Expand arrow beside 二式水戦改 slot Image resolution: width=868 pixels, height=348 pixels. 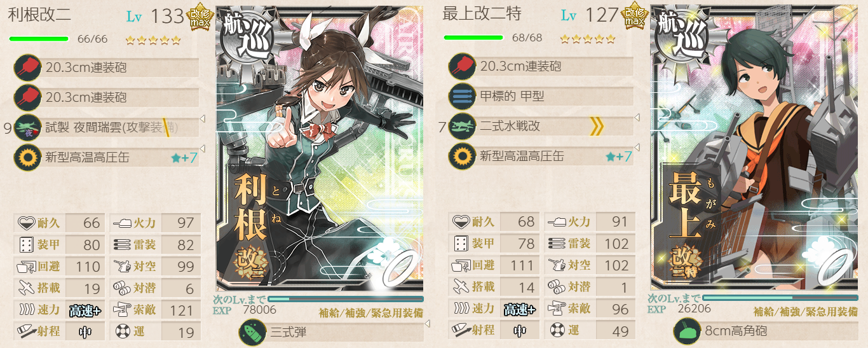click(637, 118)
